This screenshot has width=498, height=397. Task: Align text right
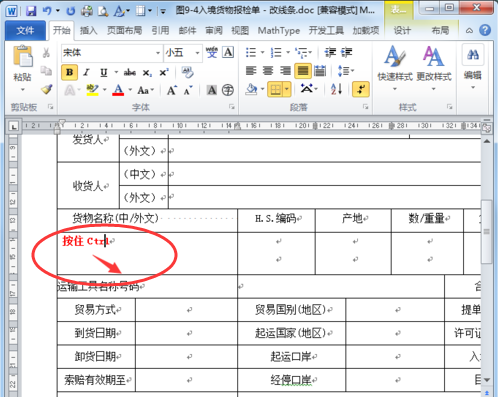[x=285, y=71]
